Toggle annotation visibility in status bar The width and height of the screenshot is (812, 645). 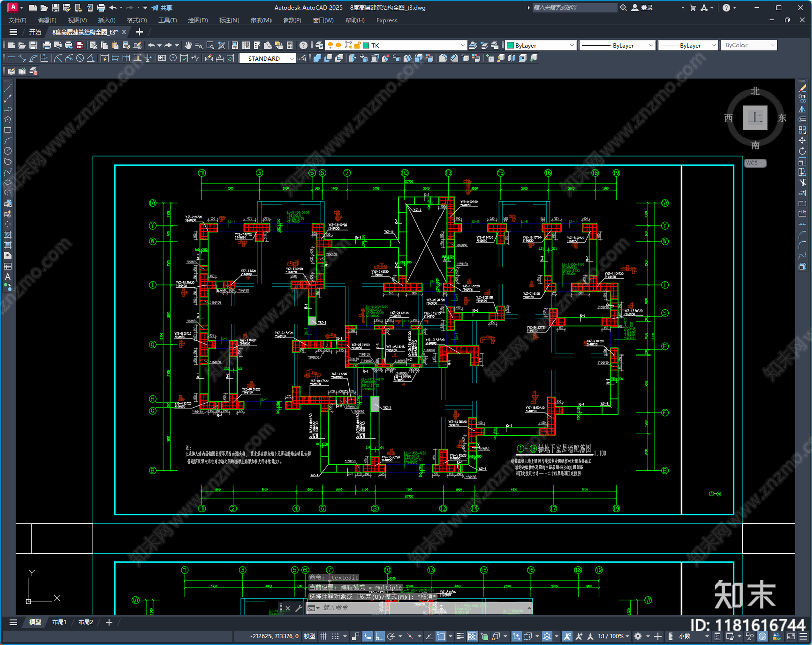click(567, 636)
